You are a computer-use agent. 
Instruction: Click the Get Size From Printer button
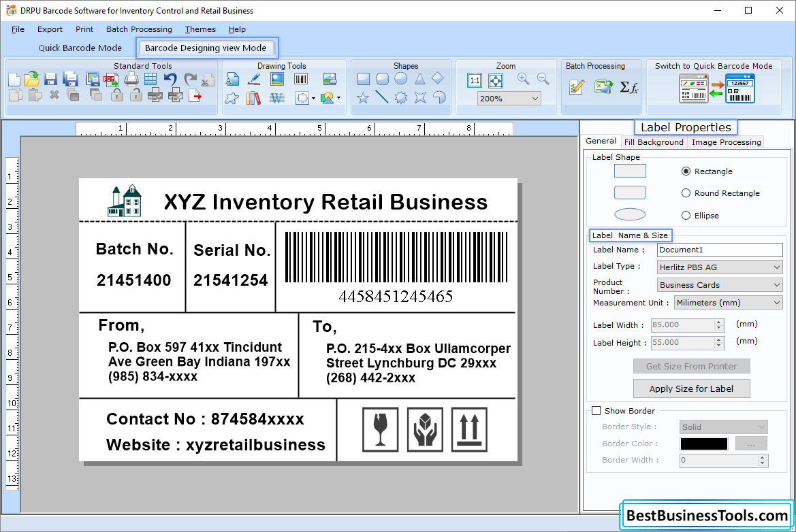point(691,366)
